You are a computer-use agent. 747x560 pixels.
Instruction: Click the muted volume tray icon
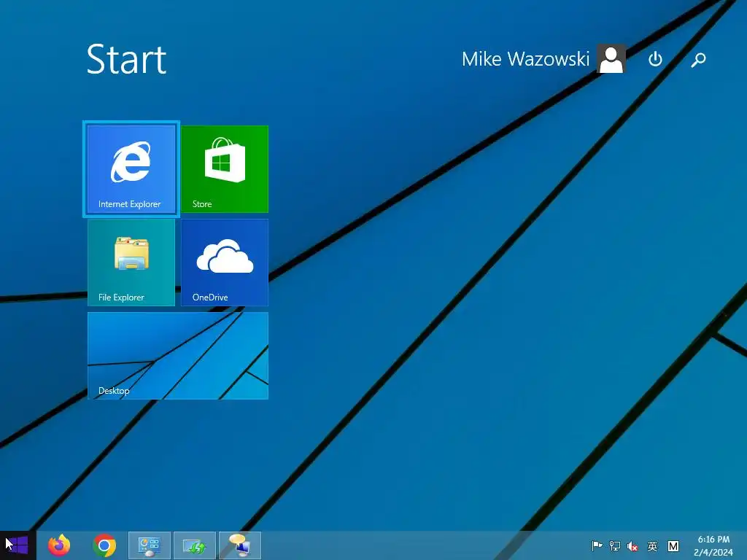632,545
